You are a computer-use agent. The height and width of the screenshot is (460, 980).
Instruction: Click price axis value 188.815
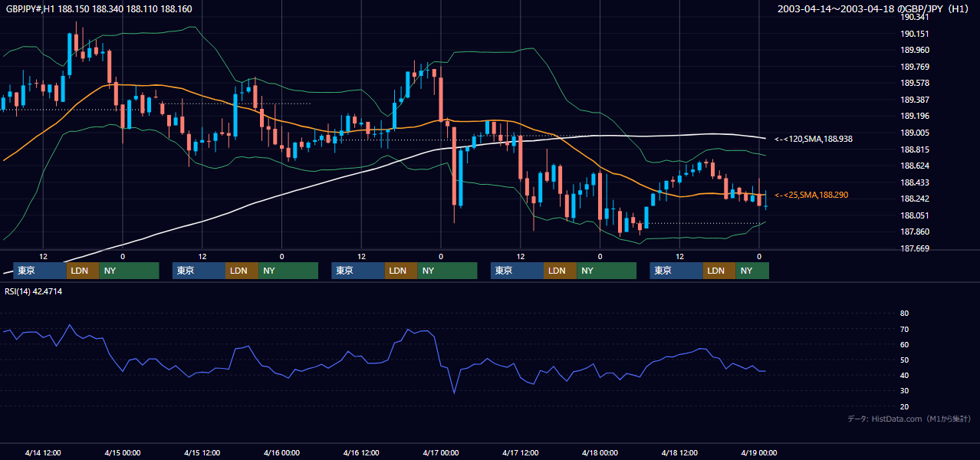[914, 149]
